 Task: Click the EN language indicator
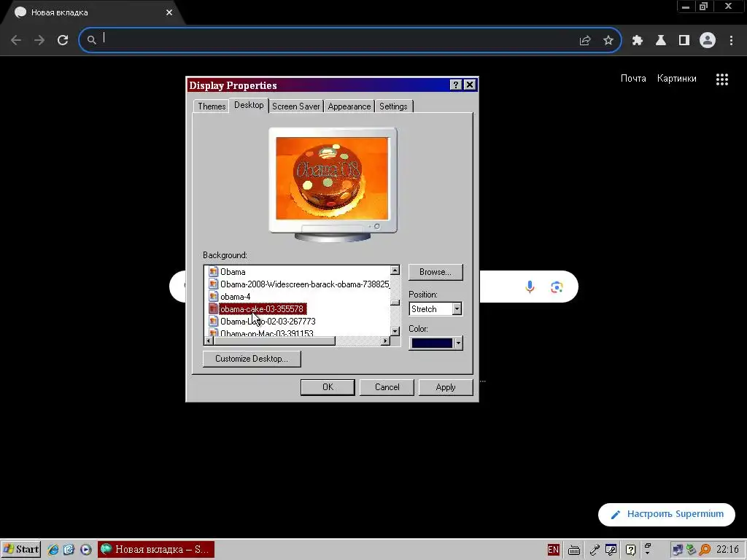pyautogui.click(x=553, y=550)
